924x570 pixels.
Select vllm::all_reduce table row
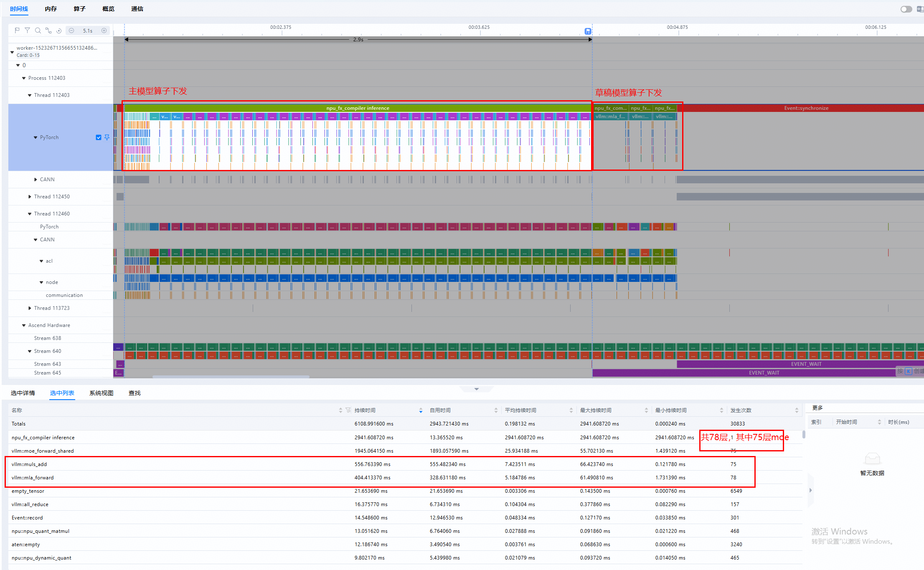[405, 504]
